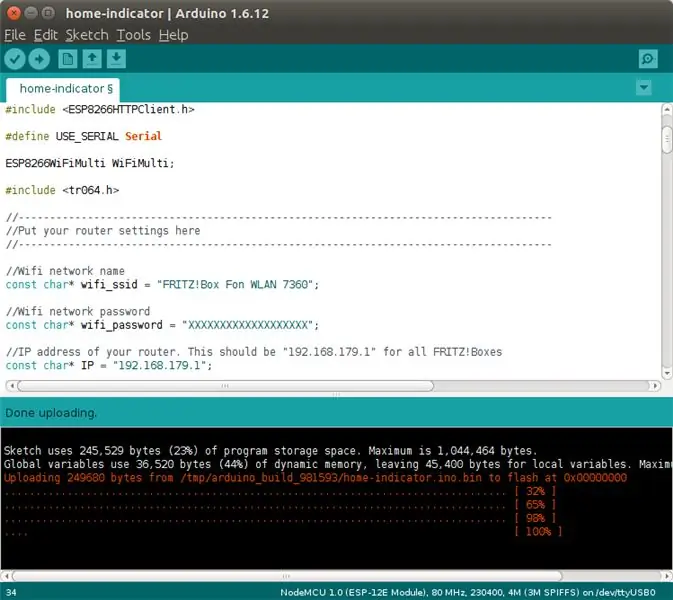673x600 pixels.
Task: Click the "//Put your router settings here" comment
Action: click(x=103, y=231)
